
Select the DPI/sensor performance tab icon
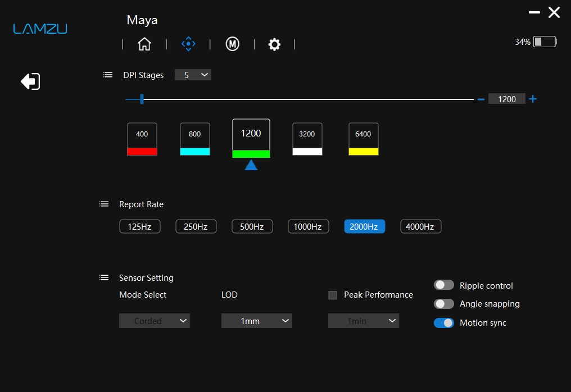pyautogui.click(x=188, y=44)
